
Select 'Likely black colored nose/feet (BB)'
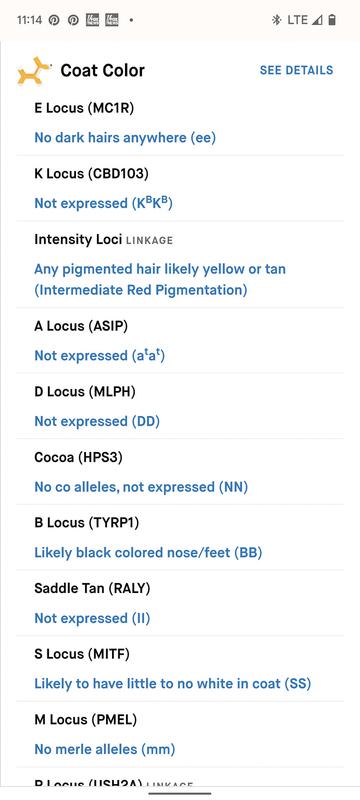pos(148,553)
